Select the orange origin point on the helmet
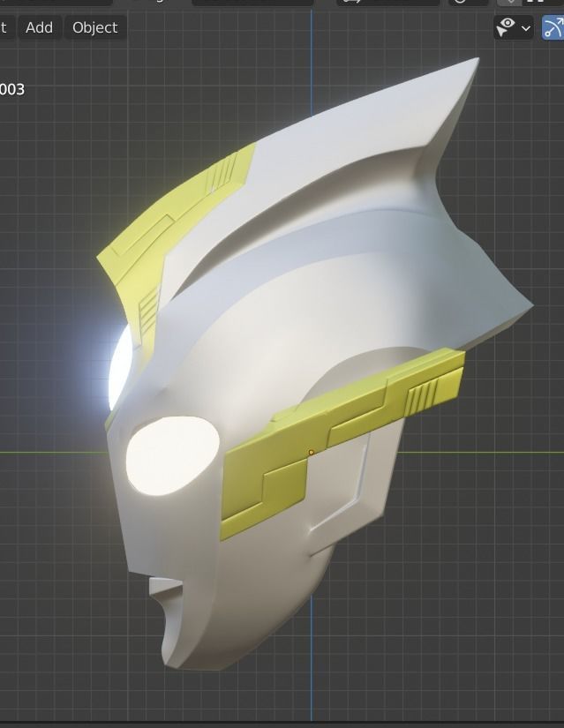Viewport: 564px width, 728px height. click(312, 452)
